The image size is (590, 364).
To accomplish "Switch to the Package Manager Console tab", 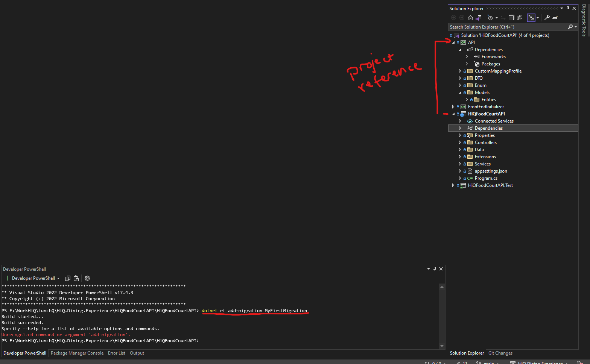I will 77,353.
